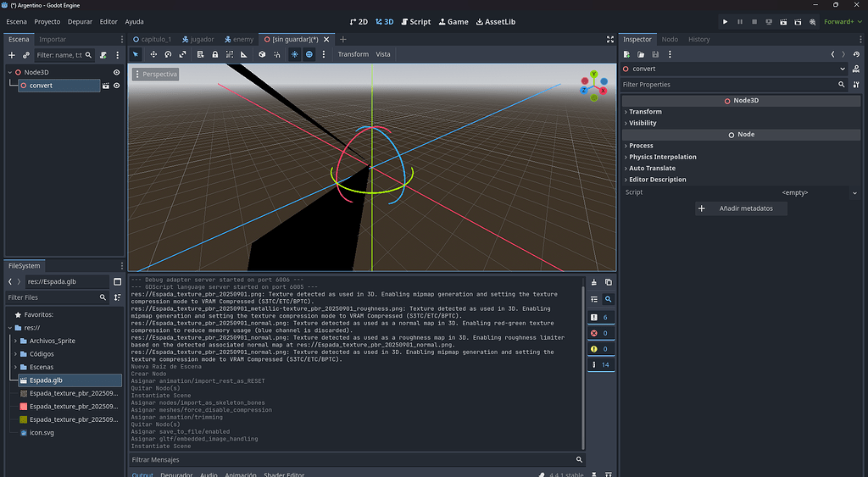This screenshot has width=868, height=477.
Task: Open the Movie Maker mode icon
Action: pyautogui.click(x=812, y=21)
